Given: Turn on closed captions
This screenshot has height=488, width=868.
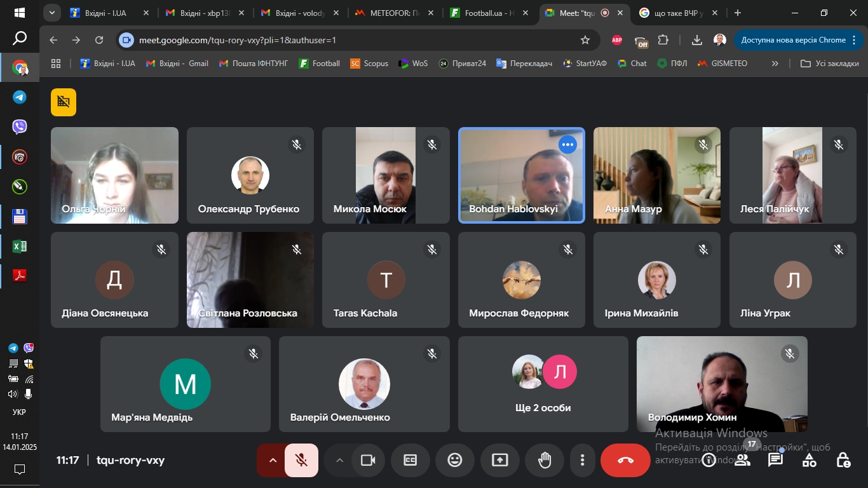Looking at the screenshot, I should tap(410, 460).
